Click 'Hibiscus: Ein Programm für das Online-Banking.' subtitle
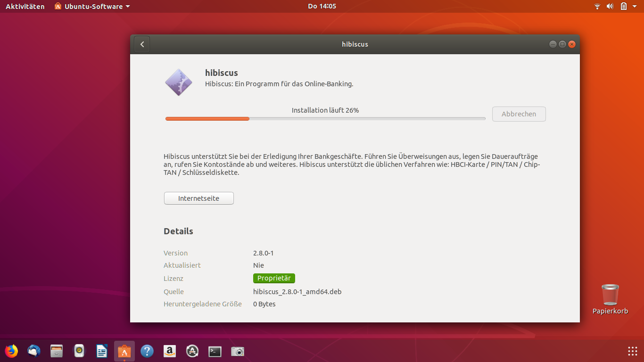This screenshot has height=362, width=644. point(279,84)
